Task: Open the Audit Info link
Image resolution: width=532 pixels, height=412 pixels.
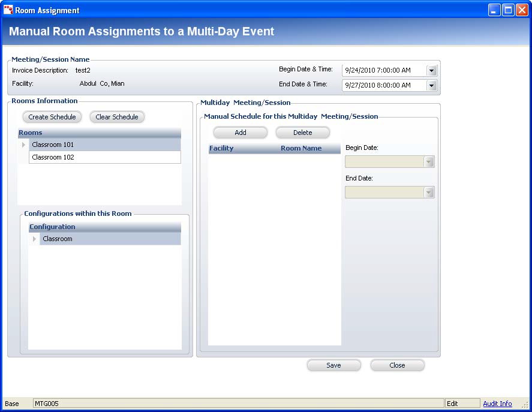Action: point(497,404)
